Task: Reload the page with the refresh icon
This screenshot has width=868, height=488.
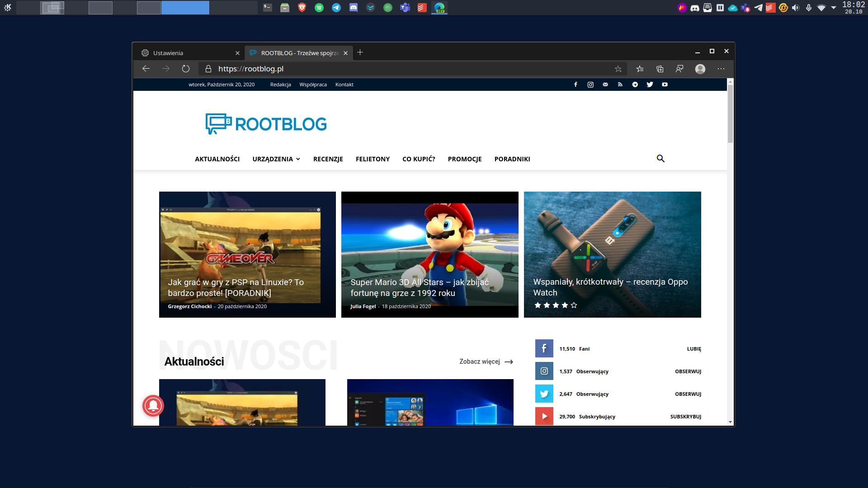Action: pos(186,69)
